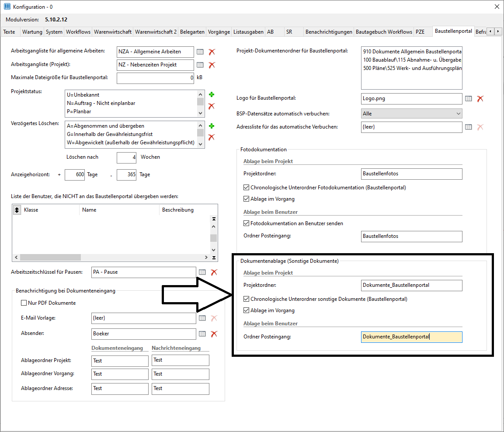This screenshot has width=504, height=432.
Task: Click the Konfiguration window app icon
Action: [x=7, y=7]
